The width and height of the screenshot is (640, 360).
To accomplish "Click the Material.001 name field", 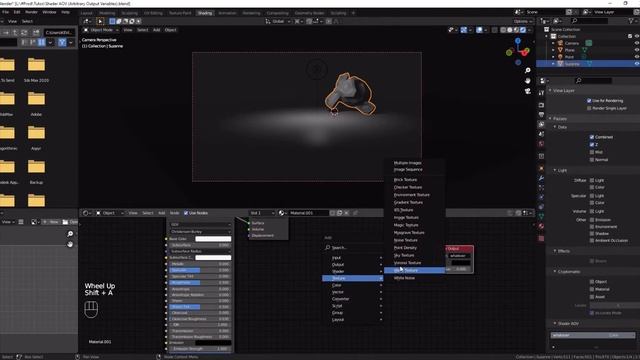I will pyautogui.click(x=308, y=213).
